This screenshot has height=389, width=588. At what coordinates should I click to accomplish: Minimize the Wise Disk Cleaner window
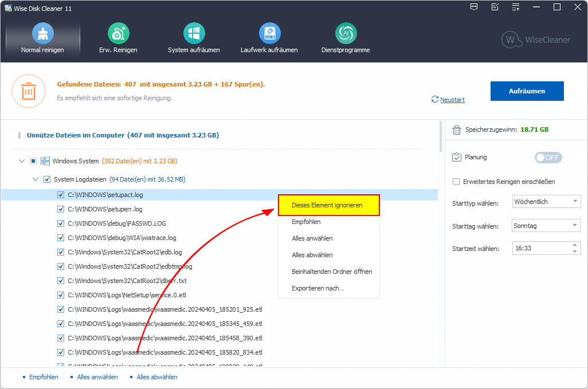(x=536, y=7)
